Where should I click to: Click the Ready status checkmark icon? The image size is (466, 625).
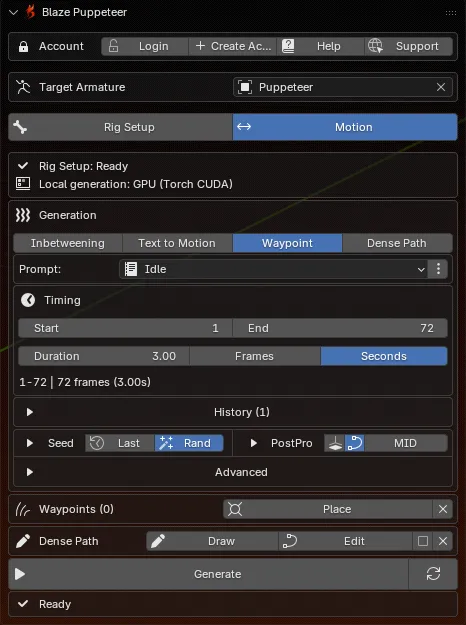click(23, 604)
